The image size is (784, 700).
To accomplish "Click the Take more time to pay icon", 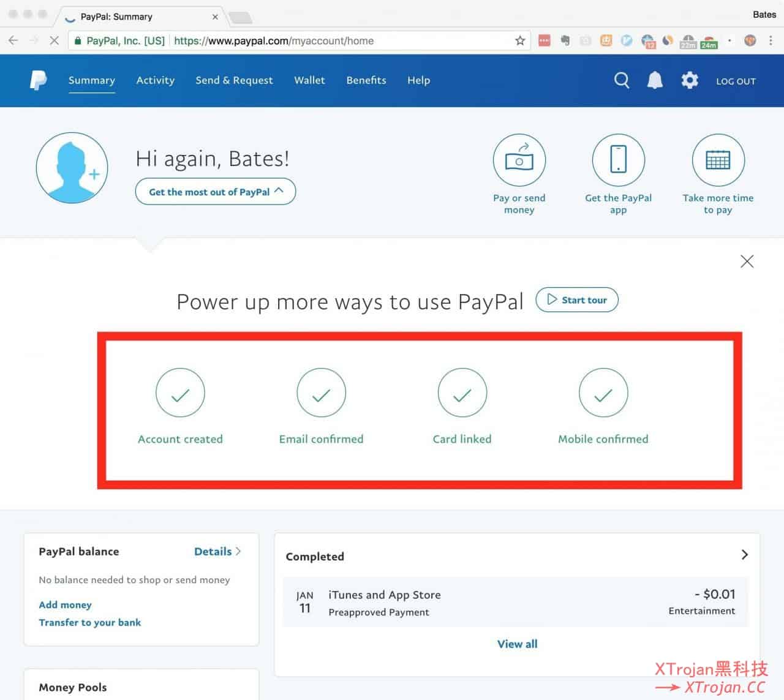I will (x=718, y=160).
